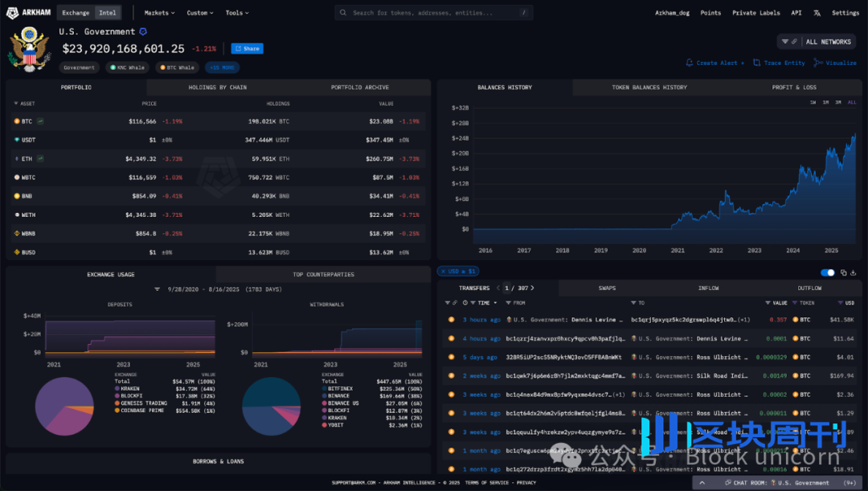Click the chain link icon beside ALL NETWORKS
The height and width of the screenshot is (491, 868).
794,42
